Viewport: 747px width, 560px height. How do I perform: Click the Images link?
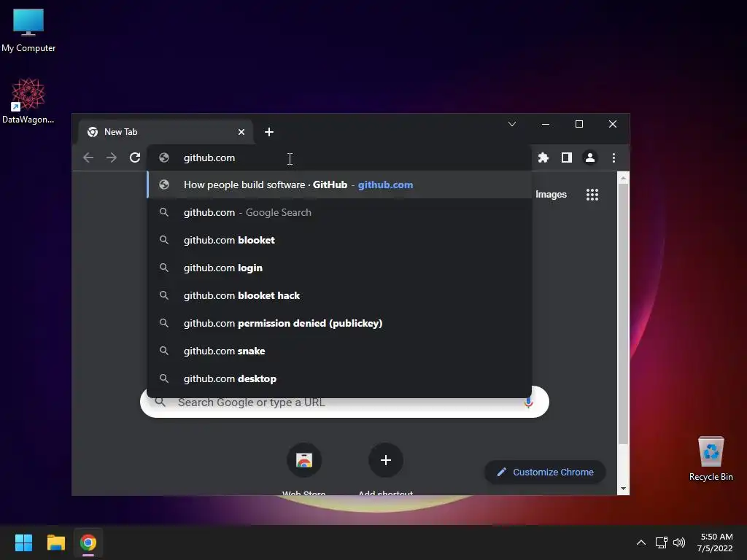click(x=551, y=194)
